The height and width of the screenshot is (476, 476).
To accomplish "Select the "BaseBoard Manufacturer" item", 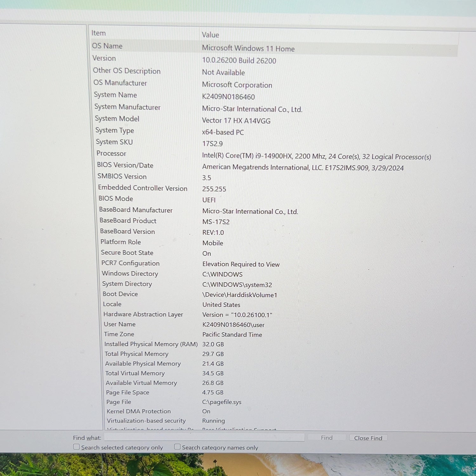I will click(x=136, y=210).
